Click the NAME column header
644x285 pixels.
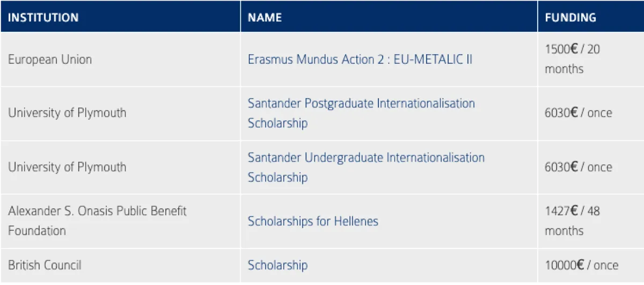pos(265,17)
